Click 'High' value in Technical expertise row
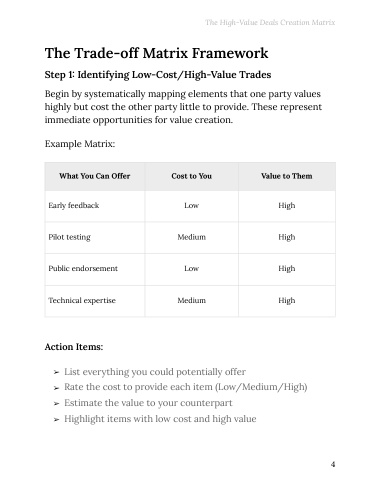Image resolution: width=380 pixels, height=492 pixels. (287, 301)
